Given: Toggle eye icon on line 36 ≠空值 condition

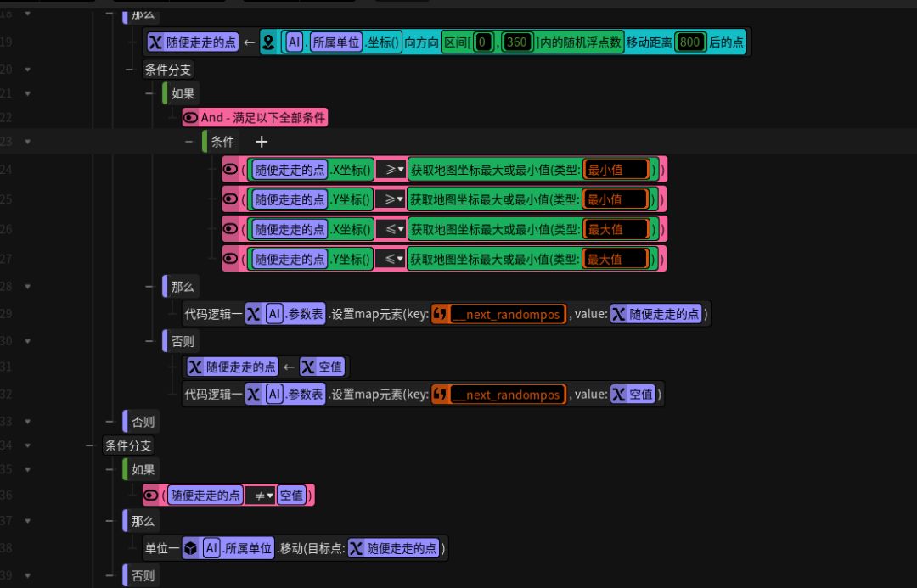Looking at the screenshot, I should point(150,495).
